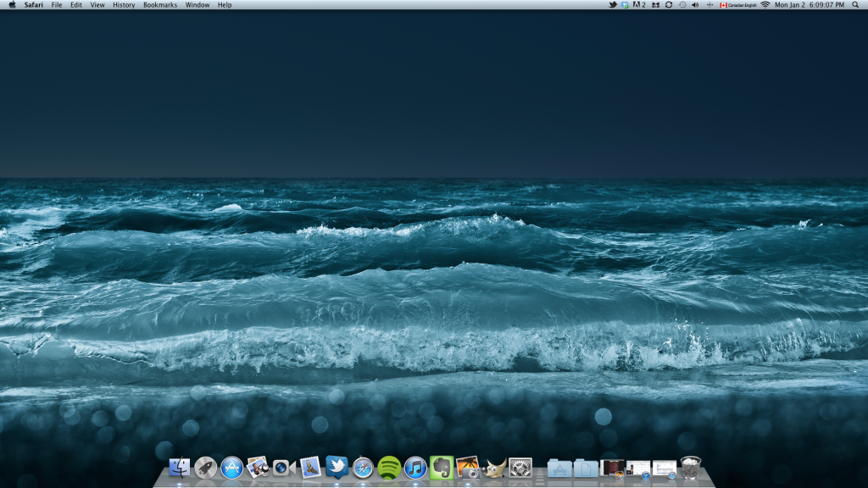This screenshot has height=488, width=868.
Task: Launch FaceTime camera icon in Dock
Action: click(x=284, y=468)
